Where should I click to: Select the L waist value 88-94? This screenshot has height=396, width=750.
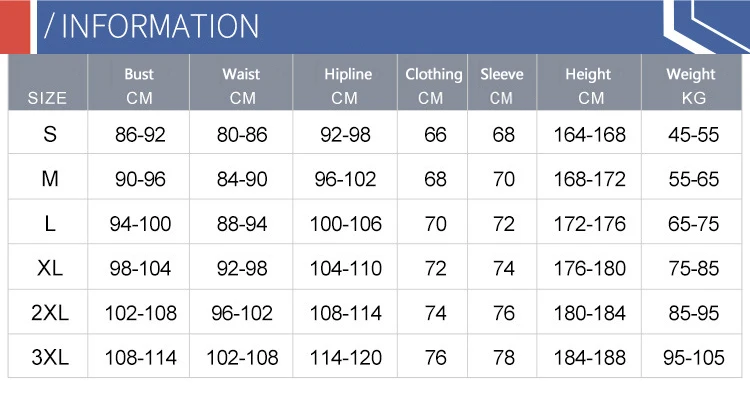pyautogui.click(x=242, y=224)
